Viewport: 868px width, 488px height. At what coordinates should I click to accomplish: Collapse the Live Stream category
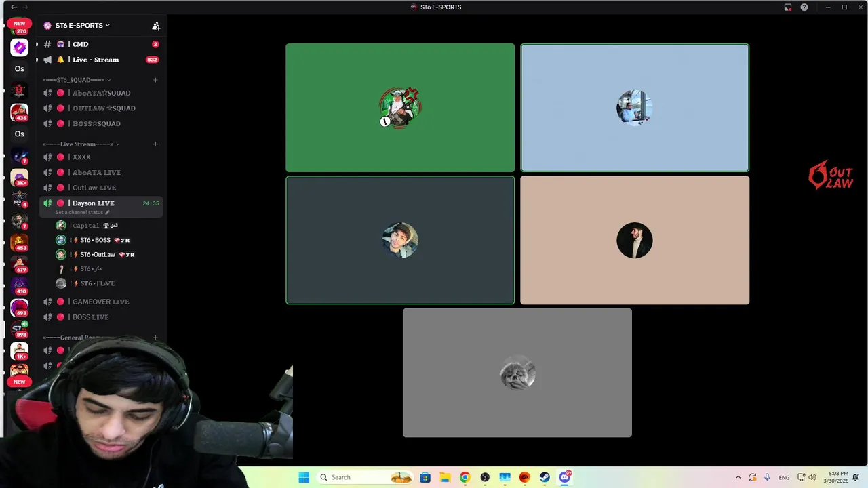81,144
